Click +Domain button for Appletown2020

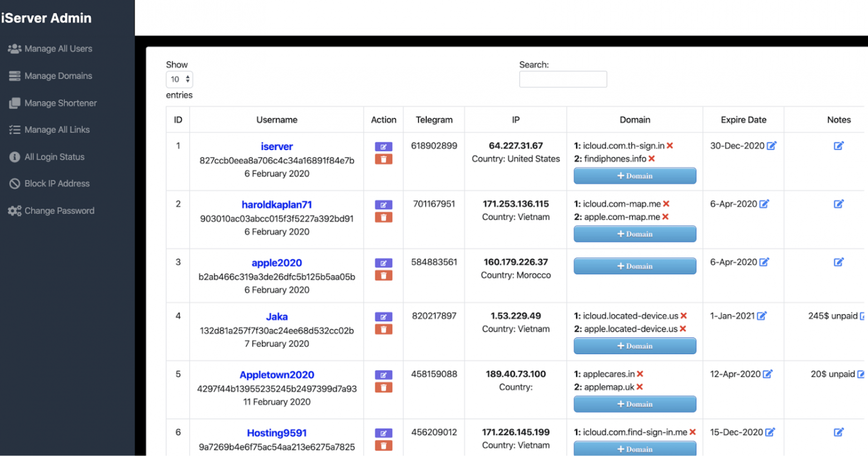[x=635, y=404]
